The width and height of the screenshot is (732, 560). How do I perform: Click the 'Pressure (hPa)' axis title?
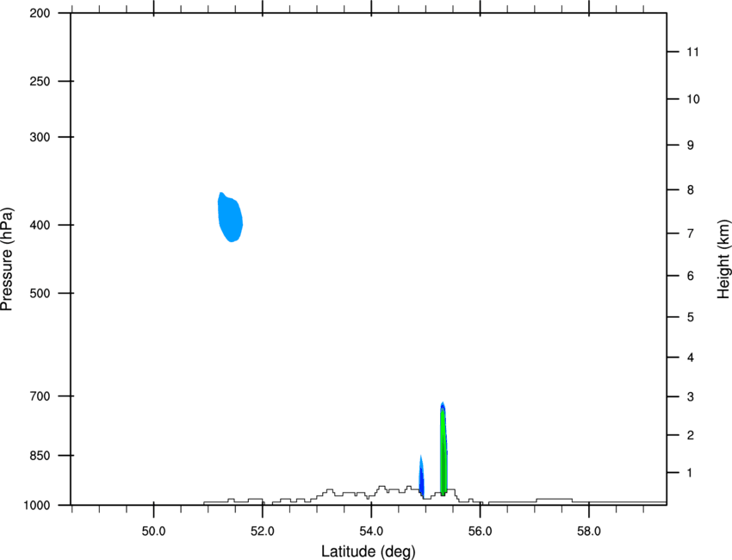[x=7, y=259]
